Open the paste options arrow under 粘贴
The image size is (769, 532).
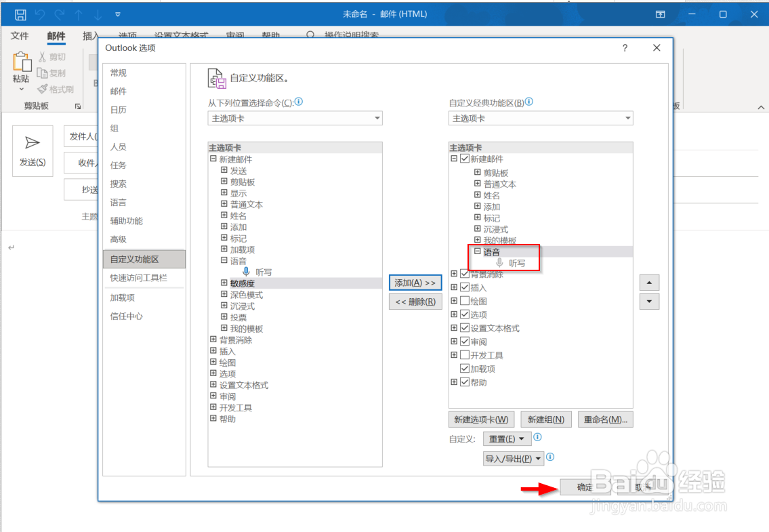22,89
